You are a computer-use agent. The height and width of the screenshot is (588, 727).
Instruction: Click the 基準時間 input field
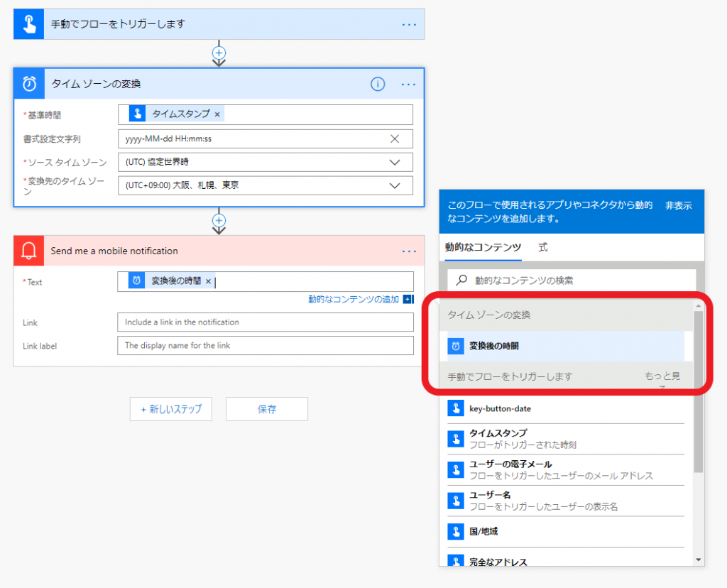coord(266,114)
